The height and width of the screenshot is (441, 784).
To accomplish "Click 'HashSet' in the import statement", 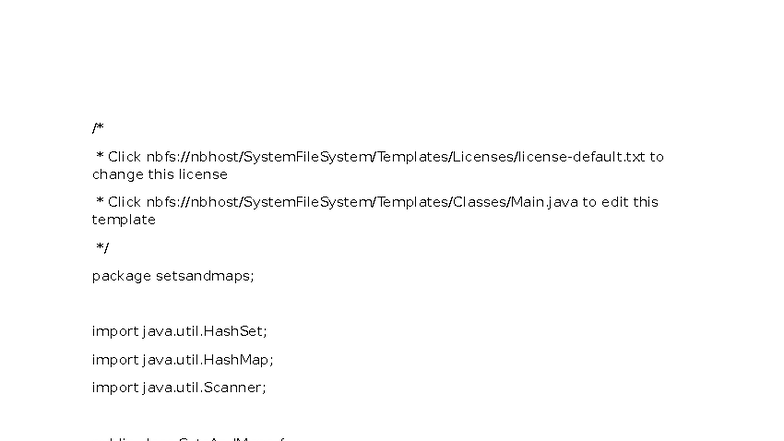I will point(236,331).
